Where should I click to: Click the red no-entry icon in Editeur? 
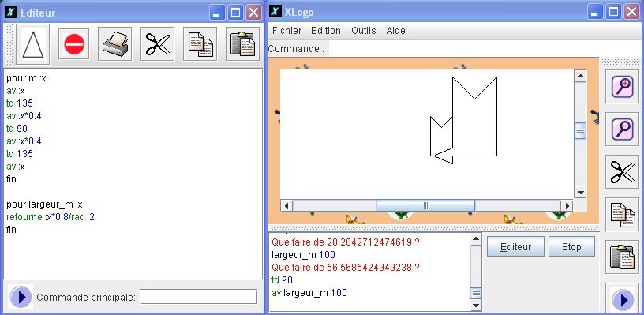pos(74,44)
